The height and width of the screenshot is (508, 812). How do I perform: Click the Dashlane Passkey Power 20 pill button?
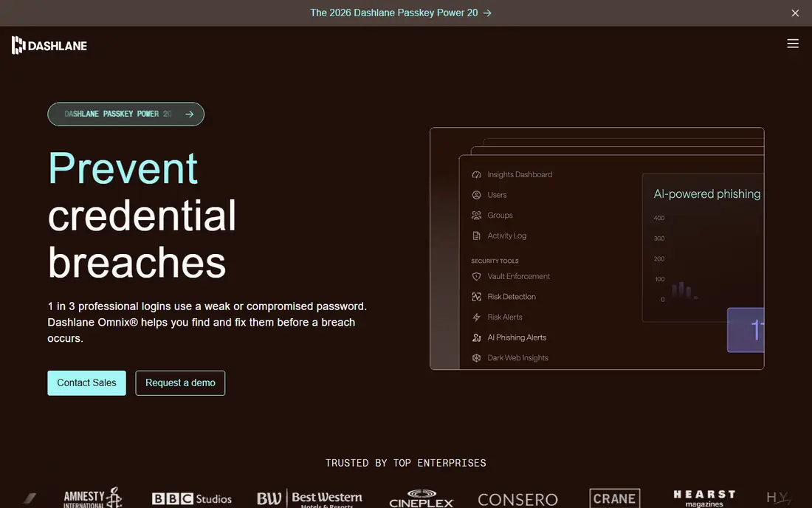click(125, 114)
